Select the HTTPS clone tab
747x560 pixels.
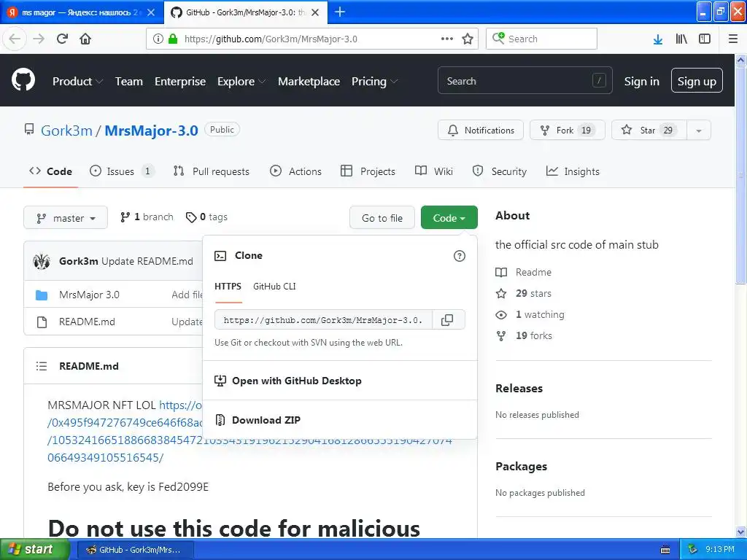(x=228, y=286)
